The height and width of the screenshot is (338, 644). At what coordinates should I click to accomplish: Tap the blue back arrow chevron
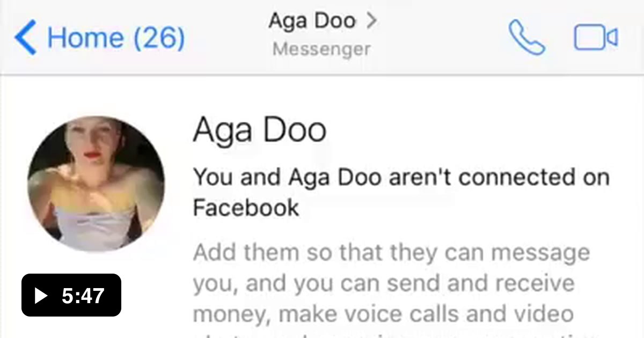coord(25,38)
